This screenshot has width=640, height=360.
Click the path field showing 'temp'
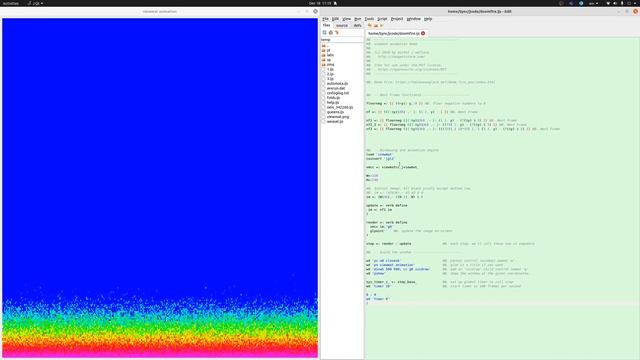[342, 40]
